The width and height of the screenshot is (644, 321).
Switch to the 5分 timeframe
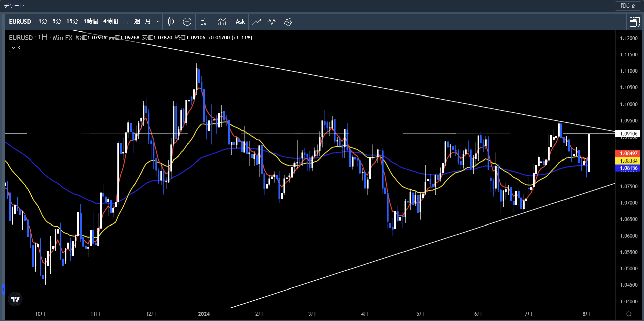pyautogui.click(x=57, y=21)
